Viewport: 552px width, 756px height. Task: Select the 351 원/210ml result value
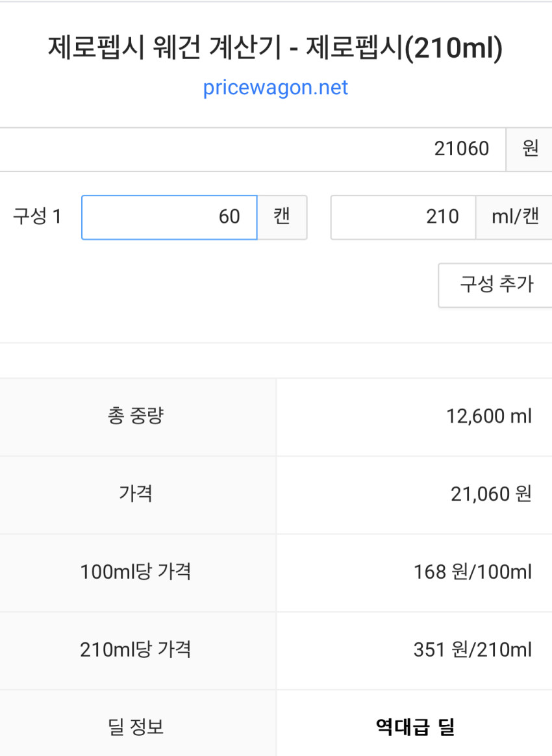click(472, 650)
